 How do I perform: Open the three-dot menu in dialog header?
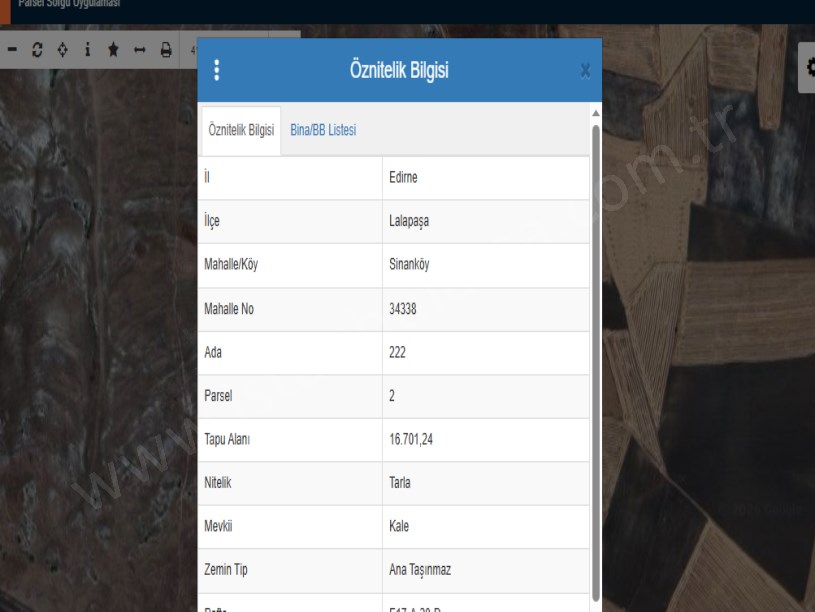point(217,70)
